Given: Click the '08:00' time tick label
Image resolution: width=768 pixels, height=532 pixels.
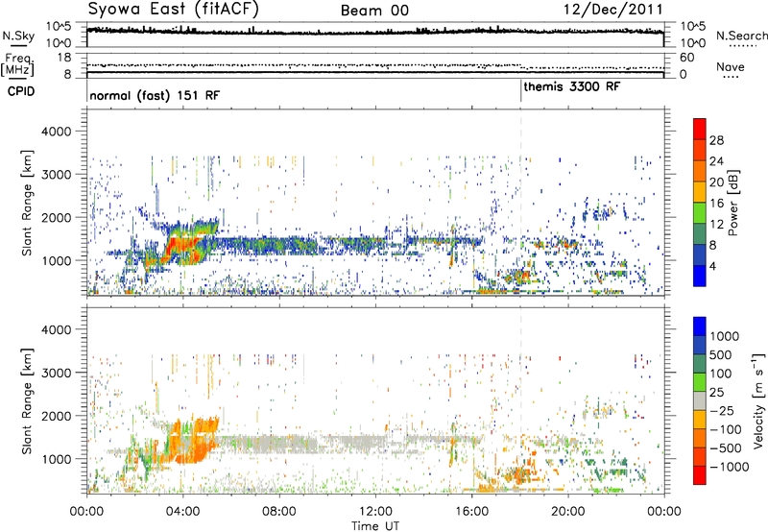Looking at the screenshot, I should pyautogui.click(x=279, y=512).
